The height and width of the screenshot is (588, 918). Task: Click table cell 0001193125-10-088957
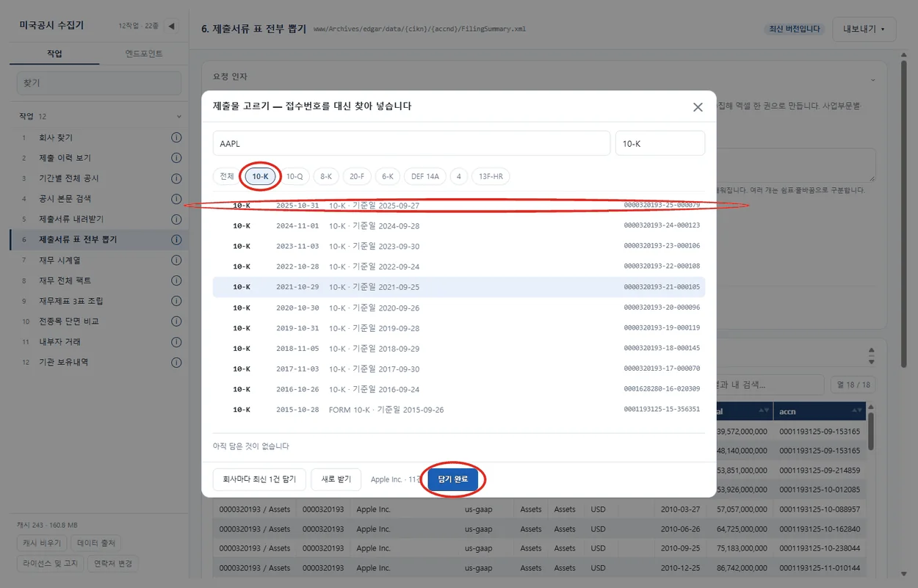click(819, 509)
